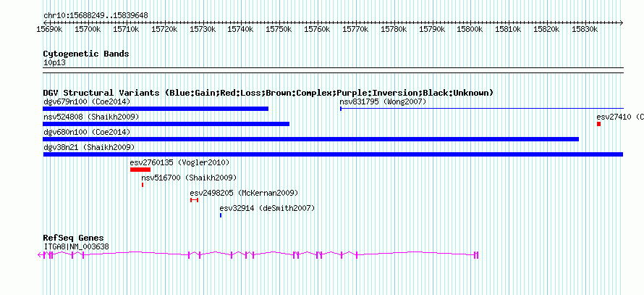Click the 15710k ruler tick label
This screenshot has height=295, width=644.
[x=126, y=30]
